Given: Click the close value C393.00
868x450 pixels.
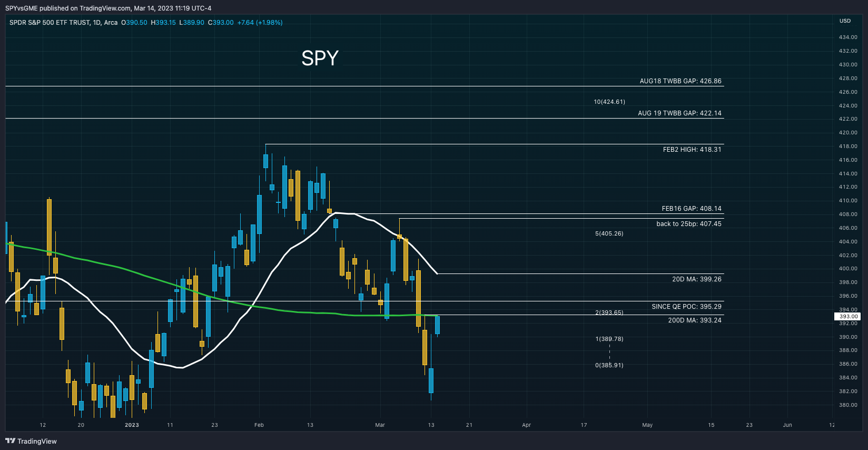Looking at the screenshot, I should point(221,23).
